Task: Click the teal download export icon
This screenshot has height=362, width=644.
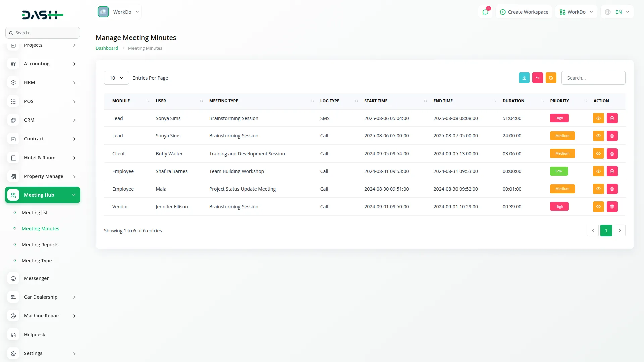Action: coord(524,78)
